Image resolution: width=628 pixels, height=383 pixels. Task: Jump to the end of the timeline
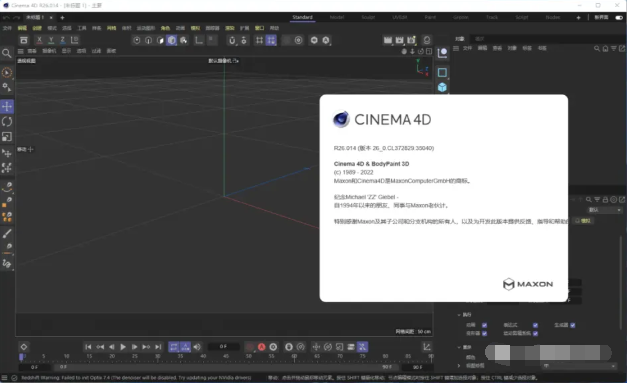(158, 347)
